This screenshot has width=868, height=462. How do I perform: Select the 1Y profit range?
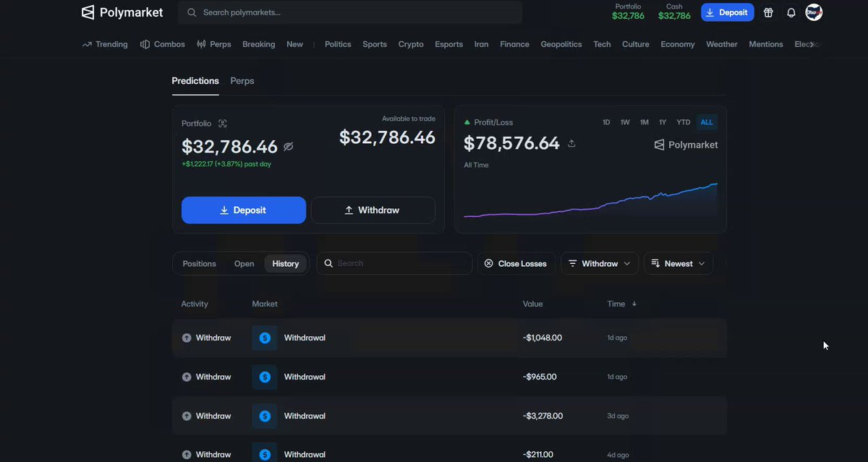click(x=663, y=122)
